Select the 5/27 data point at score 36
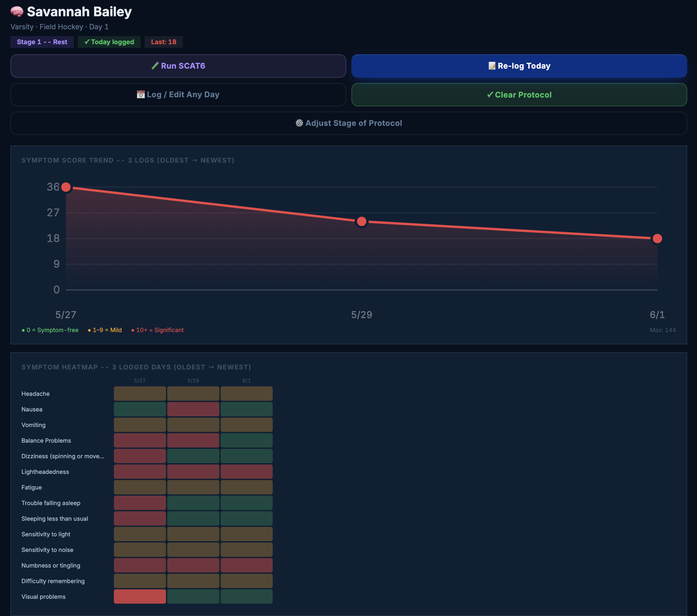 [66, 187]
